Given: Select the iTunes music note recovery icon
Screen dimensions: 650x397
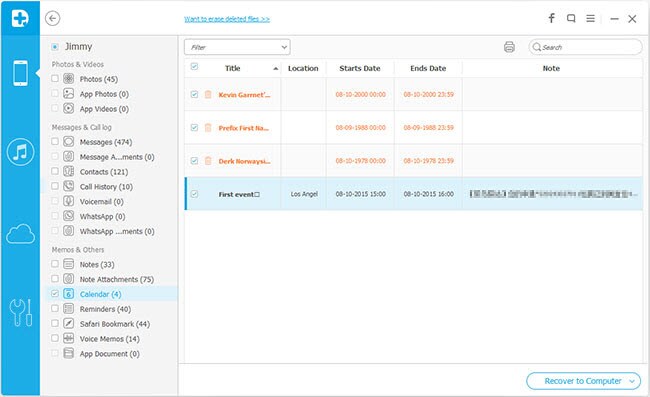Looking at the screenshot, I should pos(20,152).
